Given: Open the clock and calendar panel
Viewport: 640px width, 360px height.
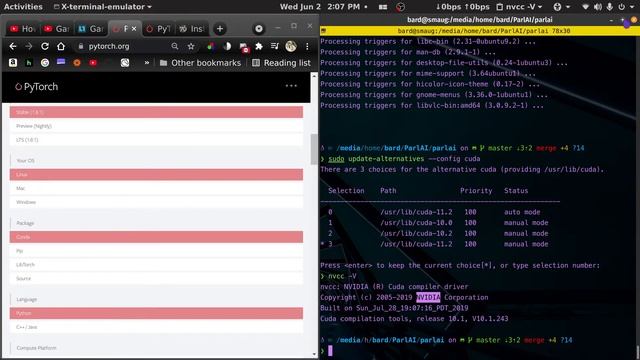Looking at the screenshot, I should [323, 7].
